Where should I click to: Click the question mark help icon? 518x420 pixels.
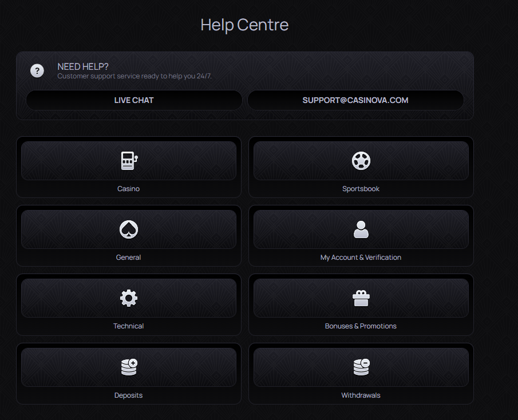[37, 70]
